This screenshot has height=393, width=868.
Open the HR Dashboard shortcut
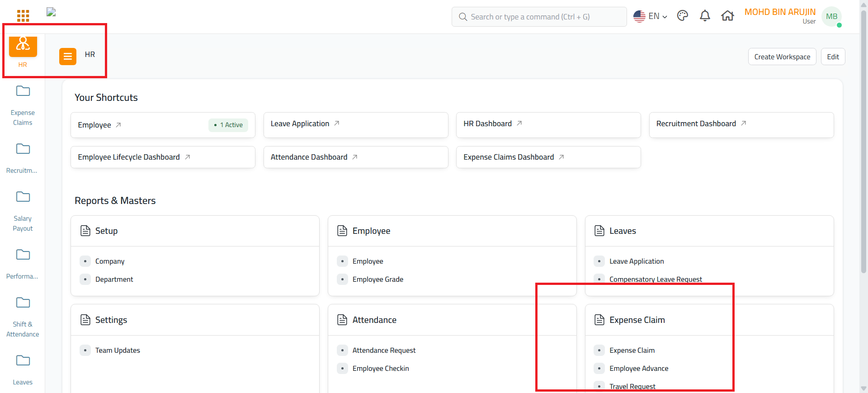click(488, 124)
